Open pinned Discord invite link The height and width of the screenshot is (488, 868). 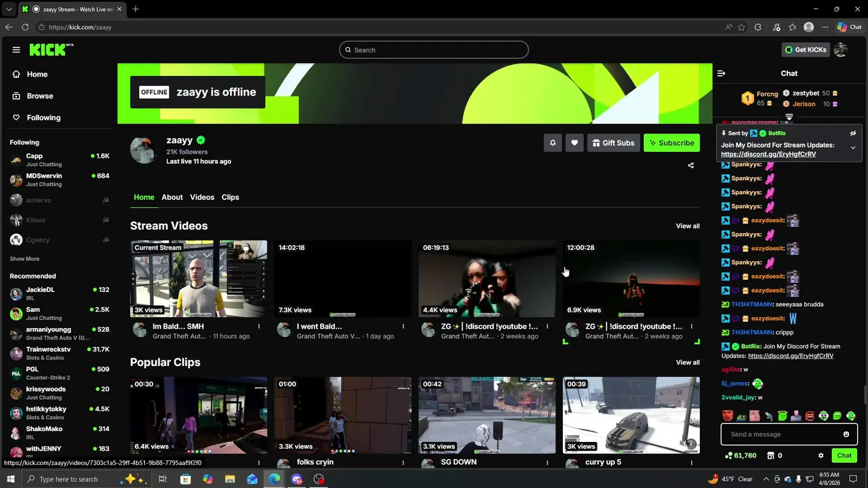tap(768, 155)
